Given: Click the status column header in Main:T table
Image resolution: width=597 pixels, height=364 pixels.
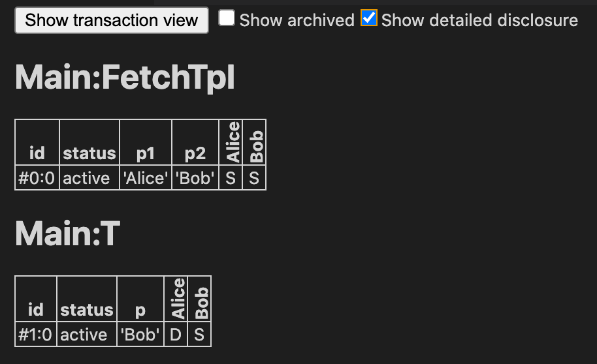Looking at the screenshot, I should [87, 310].
